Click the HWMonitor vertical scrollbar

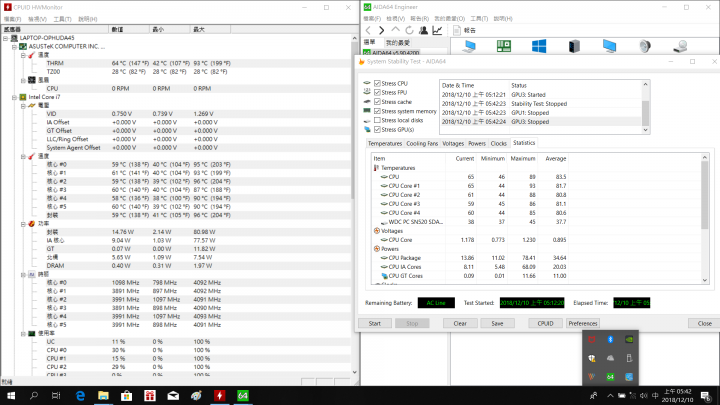pos(354,204)
